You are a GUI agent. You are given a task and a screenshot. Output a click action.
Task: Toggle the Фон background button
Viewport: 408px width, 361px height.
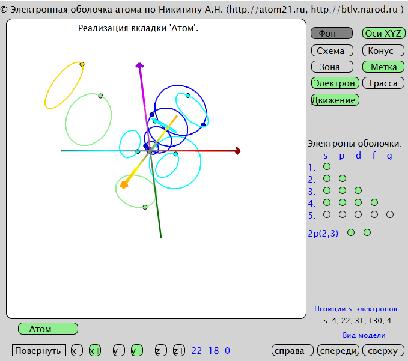pyautogui.click(x=332, y=33)
